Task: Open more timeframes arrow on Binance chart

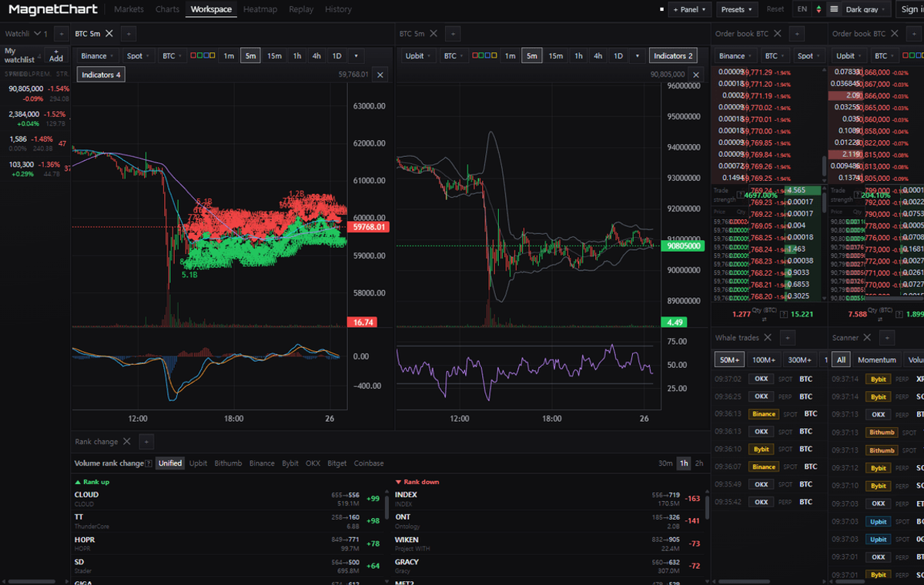Action: [x=356, y=56]
